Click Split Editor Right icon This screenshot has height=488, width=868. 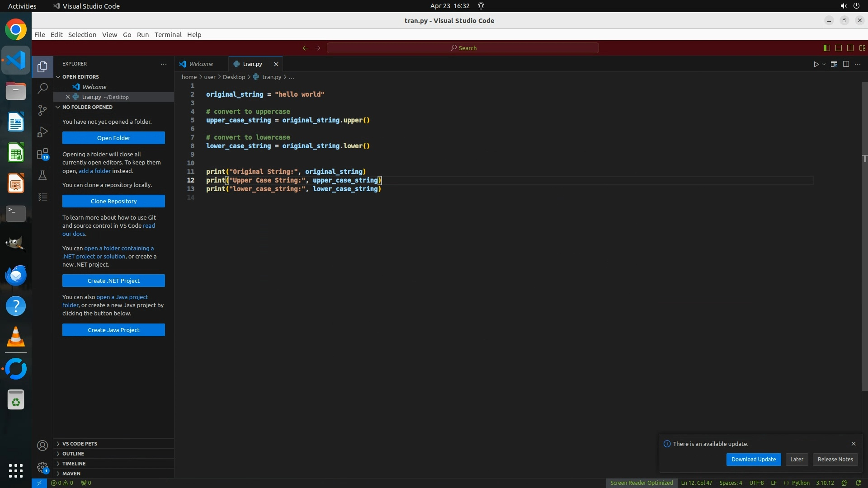pos(846,64)
